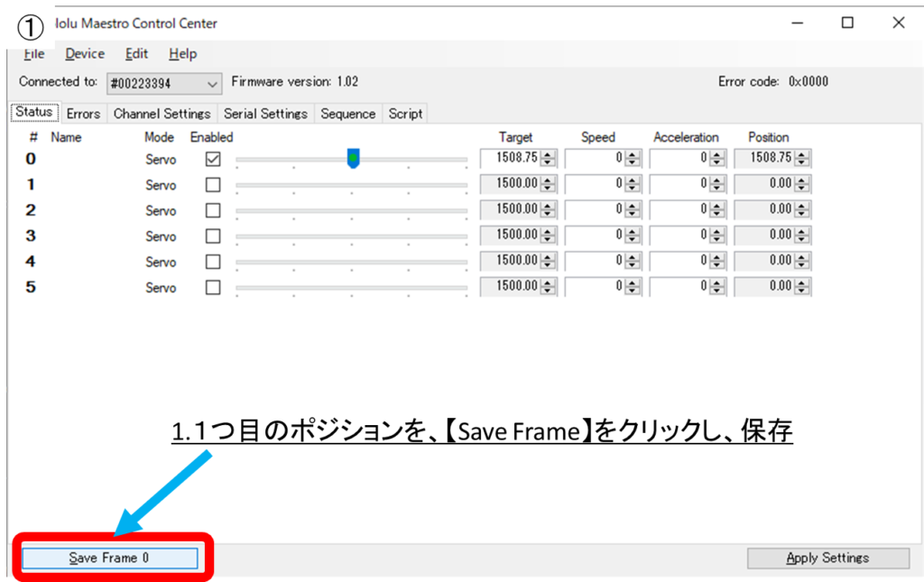Click channel 3 Acceleration spinner arrows
Image resolution: width=924 pixels, height=582 pixels.
pyautogui.click(x=717, y=235)
